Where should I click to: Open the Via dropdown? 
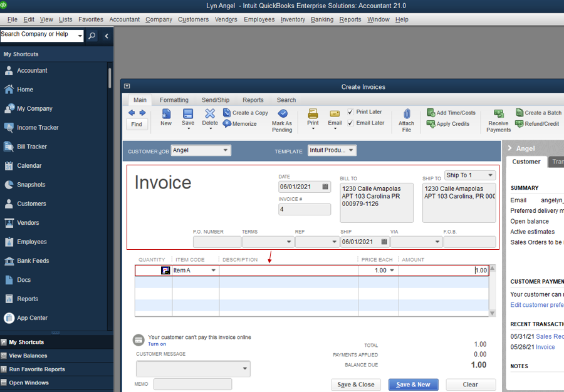pos(437,242)
